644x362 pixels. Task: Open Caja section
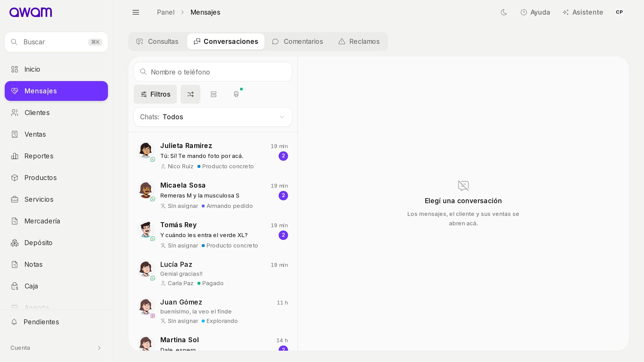coord(56,286)
